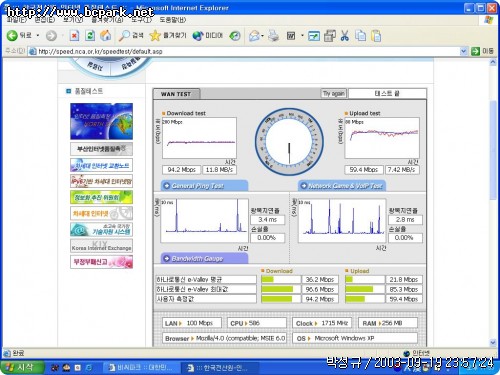Click the General Ping Test header
This screenshot has width=500, height=375.
[x=205, y=186]
